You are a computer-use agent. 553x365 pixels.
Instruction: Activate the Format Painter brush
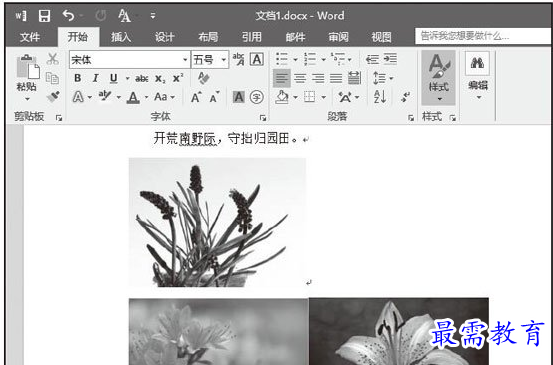coord(53,97)
